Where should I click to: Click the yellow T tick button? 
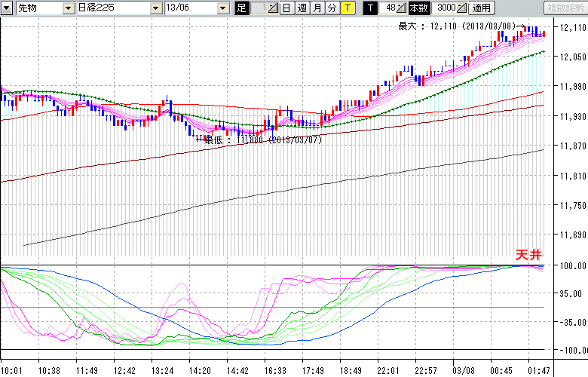coord(347,8)
